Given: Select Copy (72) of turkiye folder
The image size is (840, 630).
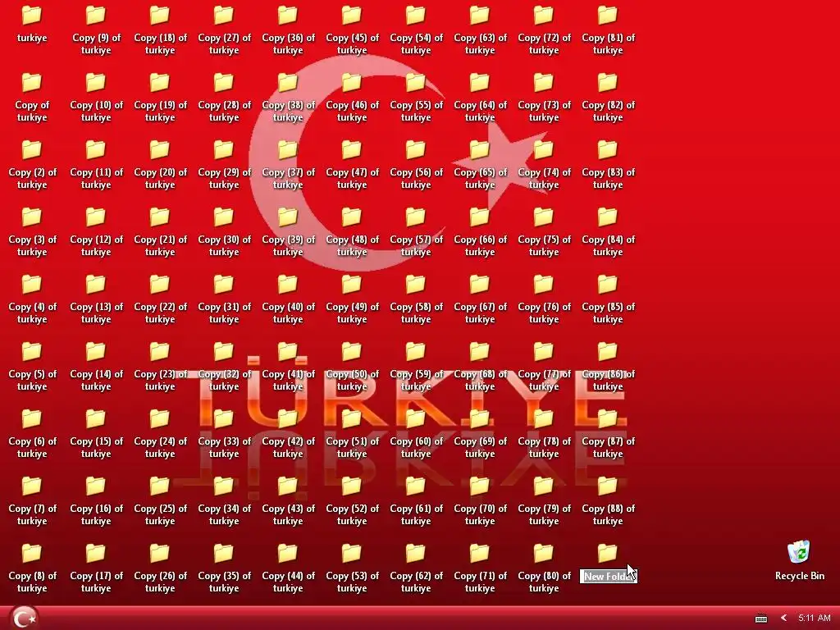Looking at the screenshot, I should pyautogui.click(x=544, y=15).
